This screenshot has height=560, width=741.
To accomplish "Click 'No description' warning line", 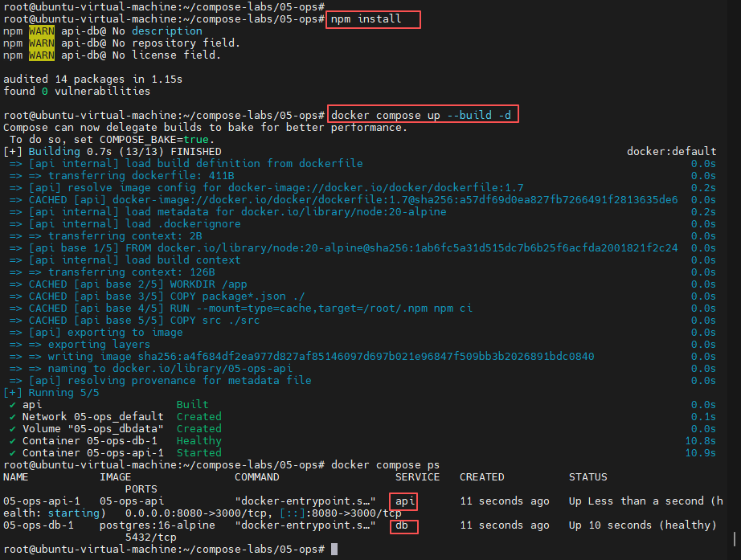I will click(103, 31).
